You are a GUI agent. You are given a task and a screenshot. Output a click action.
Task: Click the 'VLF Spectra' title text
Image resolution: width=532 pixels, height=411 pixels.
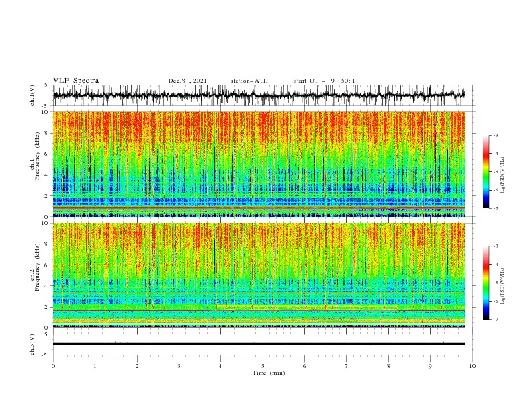tap(76, 81)
